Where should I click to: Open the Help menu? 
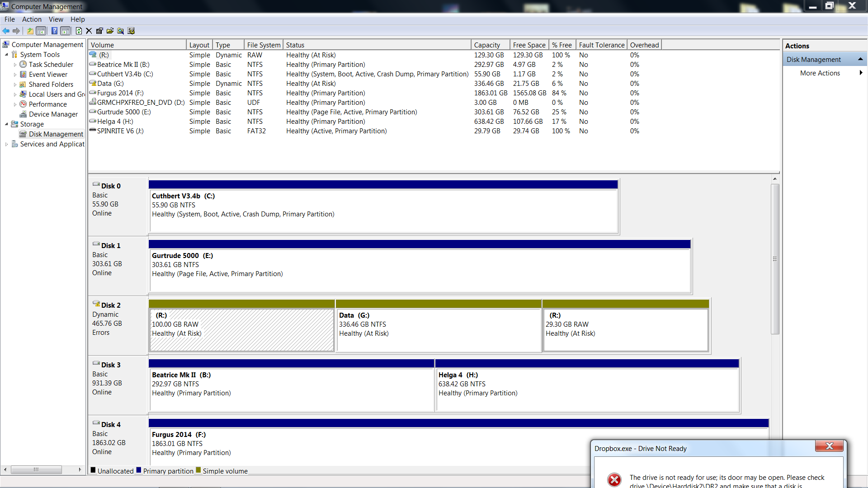click(x=78, y=19)
